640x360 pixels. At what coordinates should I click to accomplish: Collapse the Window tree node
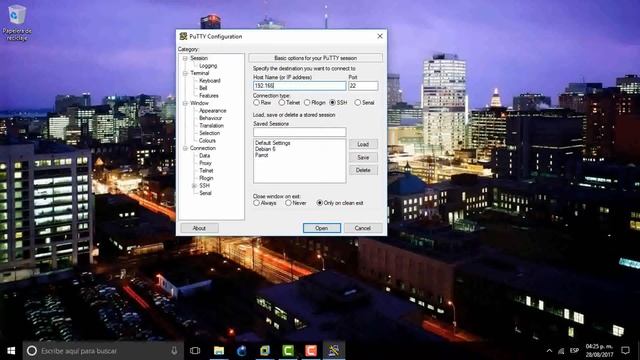(185, 103)
